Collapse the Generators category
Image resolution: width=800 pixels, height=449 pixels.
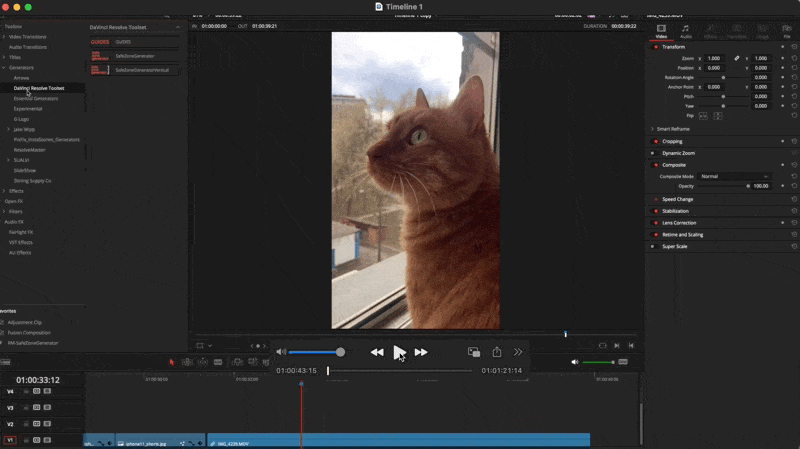pyautogui.click(x=4, y=67)
